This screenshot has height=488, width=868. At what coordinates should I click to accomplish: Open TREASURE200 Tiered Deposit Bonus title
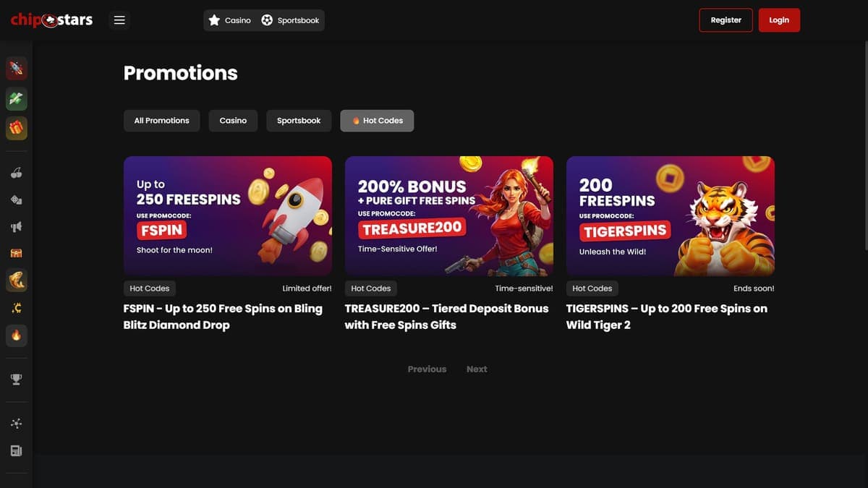click(446, 317)
